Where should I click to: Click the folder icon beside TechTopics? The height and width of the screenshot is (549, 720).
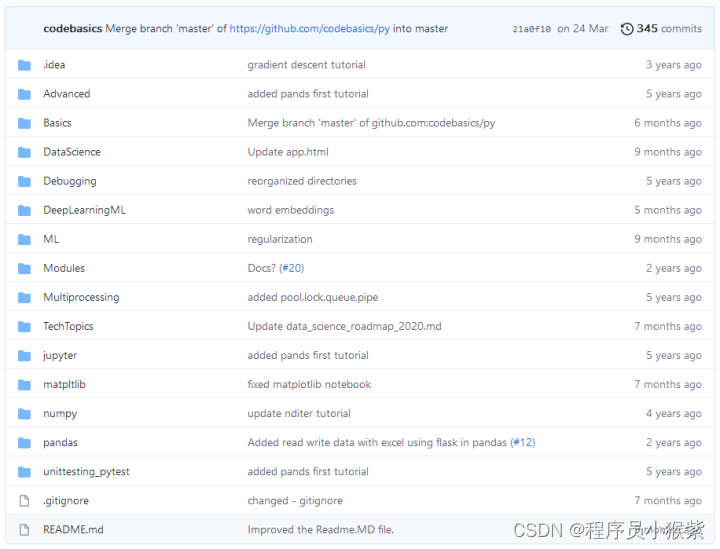[x=24, y=326]
